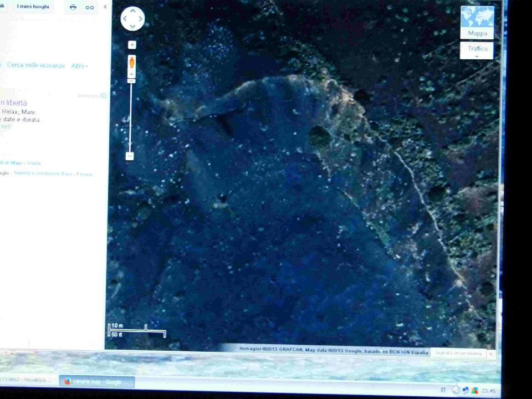Open the ad's .net/ URL link
This screenshot has height=399, width=532.
click(6, 126)
